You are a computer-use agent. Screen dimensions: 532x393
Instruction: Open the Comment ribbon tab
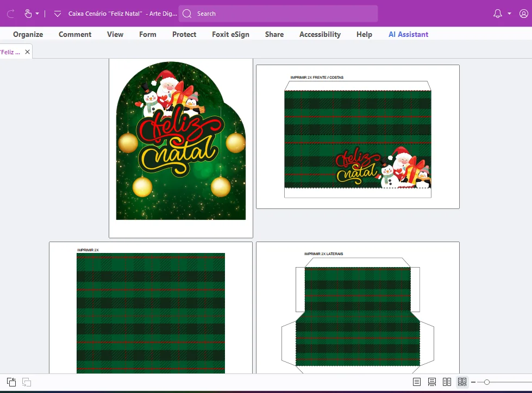pyautogui.click(x=75, y=34)
